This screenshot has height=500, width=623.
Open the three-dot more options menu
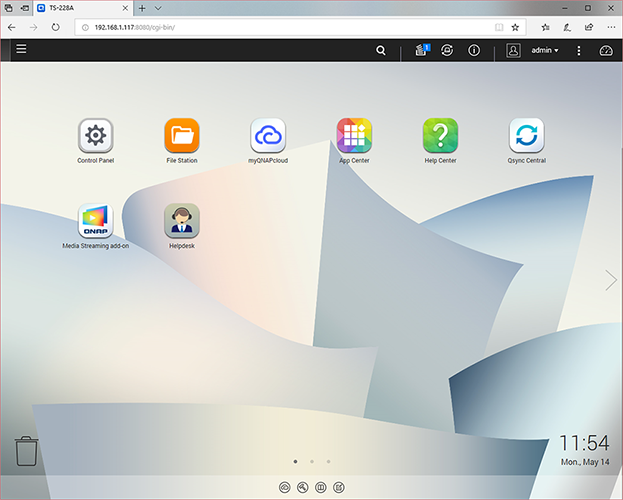tap(578, 50)
